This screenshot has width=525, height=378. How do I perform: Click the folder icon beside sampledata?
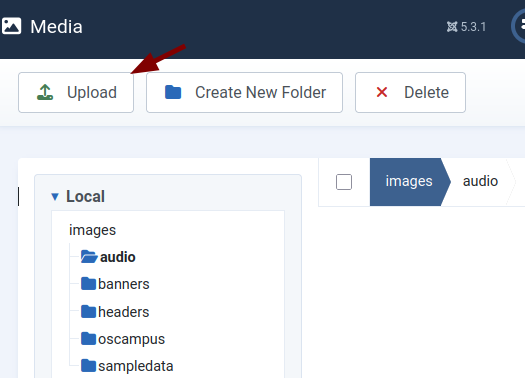pos(88,366)
